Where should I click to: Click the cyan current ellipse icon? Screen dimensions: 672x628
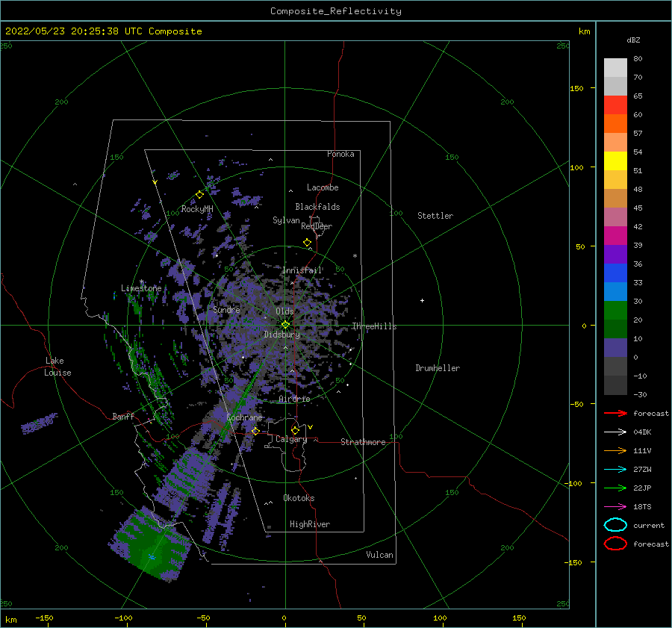[x=615, y=525]
